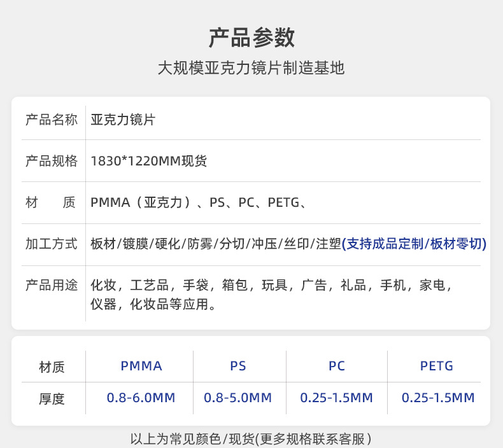Click the blue text '(支持成品定制/板材零切)'
The width and height of the screenshot is (503, 448).
[414, 244]
